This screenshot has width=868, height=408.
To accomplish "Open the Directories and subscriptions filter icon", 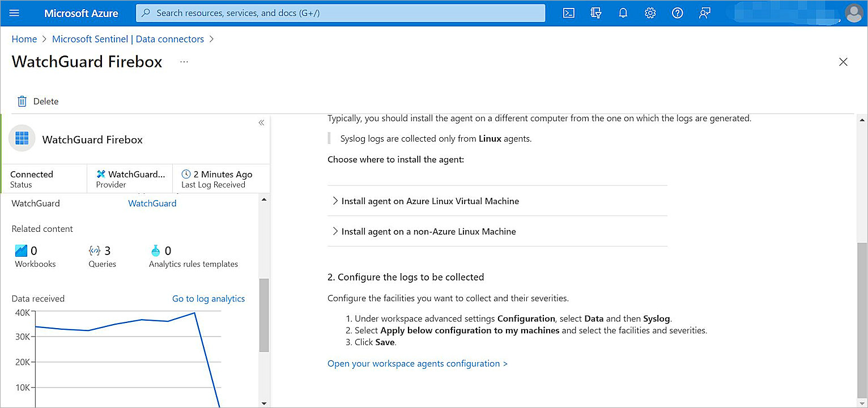I will 596,13.
